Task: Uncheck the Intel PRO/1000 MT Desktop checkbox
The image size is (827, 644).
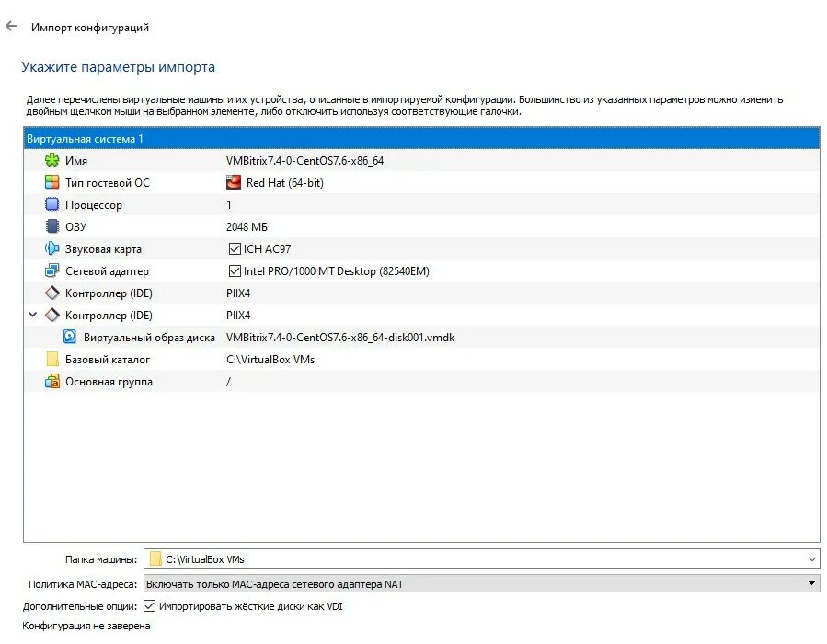Action: pyautogui.click(x=235, y=271)
